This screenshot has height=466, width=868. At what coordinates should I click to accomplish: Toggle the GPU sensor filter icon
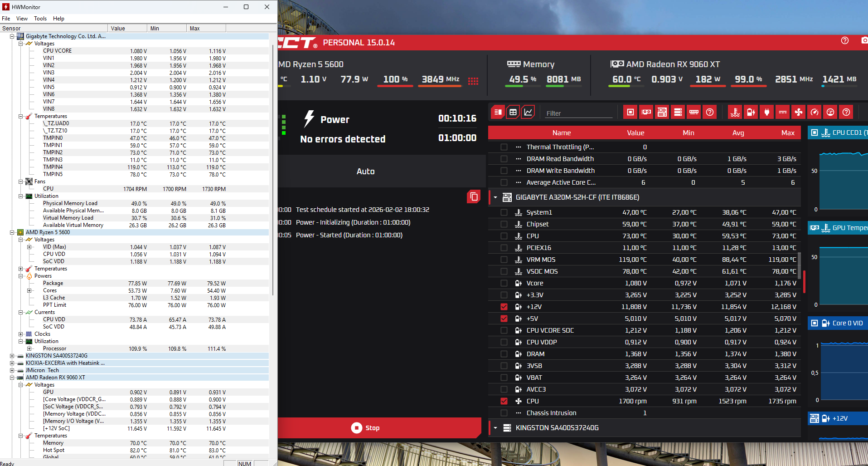(x=646, y=112)
